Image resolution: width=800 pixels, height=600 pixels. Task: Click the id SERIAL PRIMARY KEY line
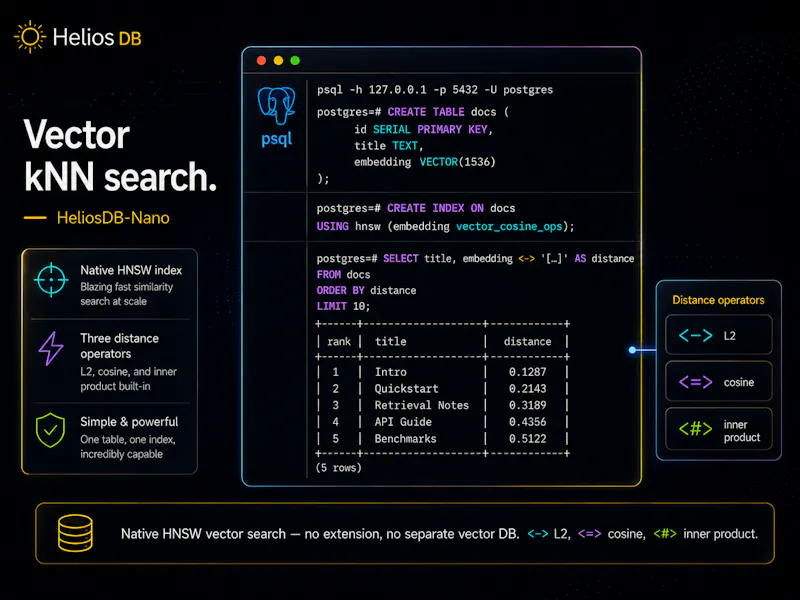tap(423, 130)
